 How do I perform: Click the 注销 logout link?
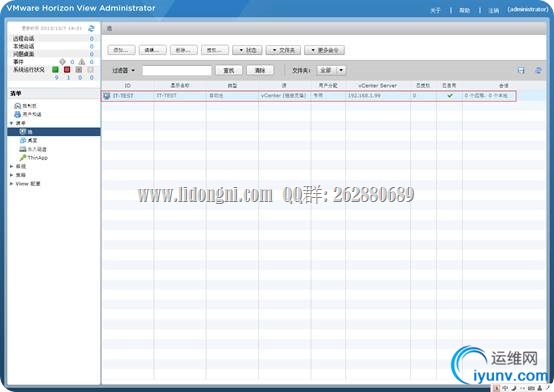[494, 10]
